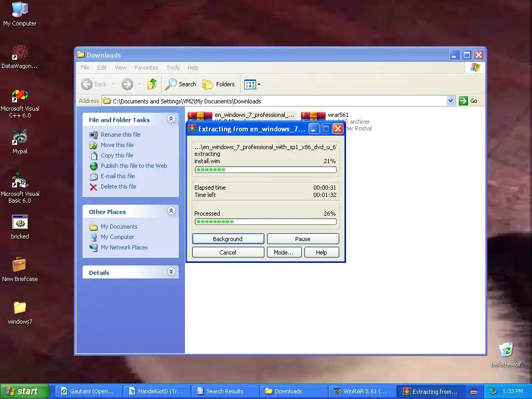The image size is (532, 399).
Task: Open the DataWagon desktop shortcut
Action: pyautogui.click(x=20, y=57)
